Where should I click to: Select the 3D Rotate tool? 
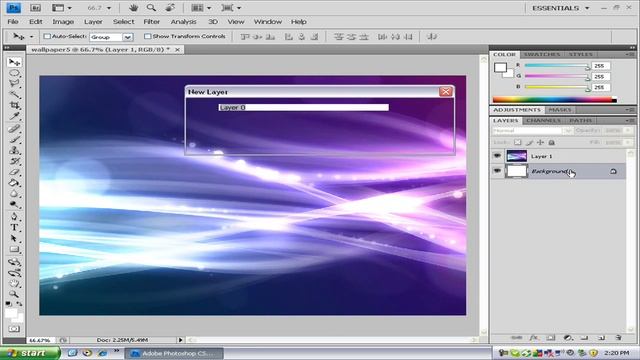(14, 262)
